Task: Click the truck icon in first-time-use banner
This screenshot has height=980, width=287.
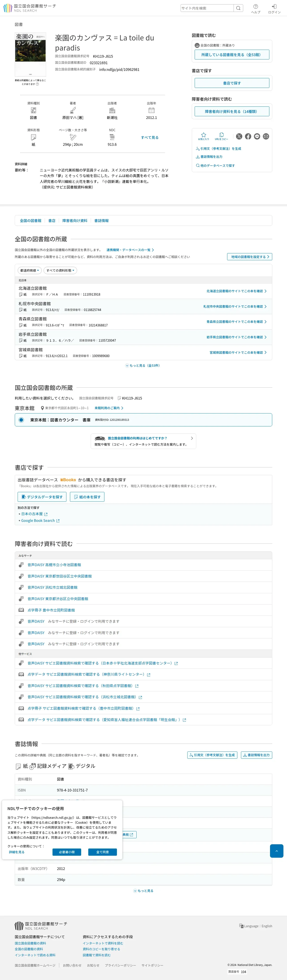Action: tap(100, 438)
